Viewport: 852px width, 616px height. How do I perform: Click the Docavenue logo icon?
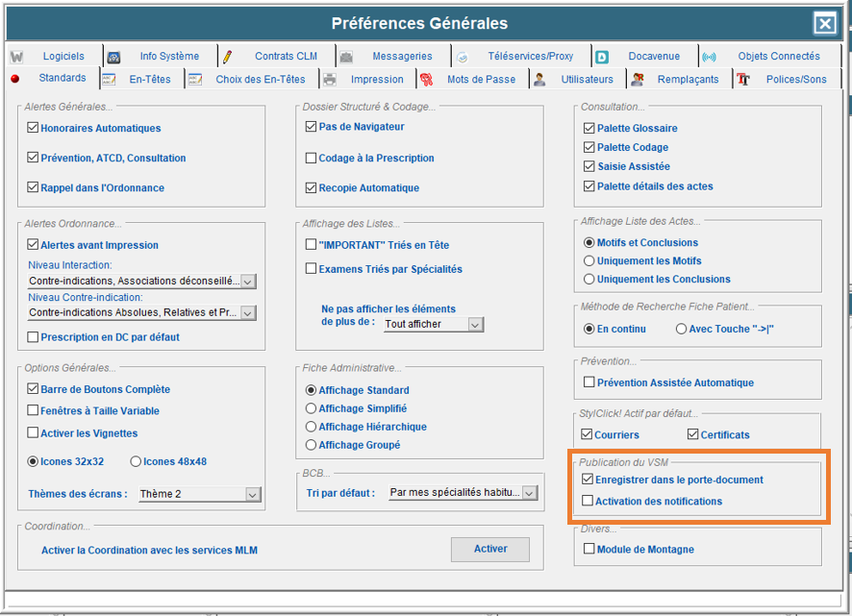tap(602, 57)
